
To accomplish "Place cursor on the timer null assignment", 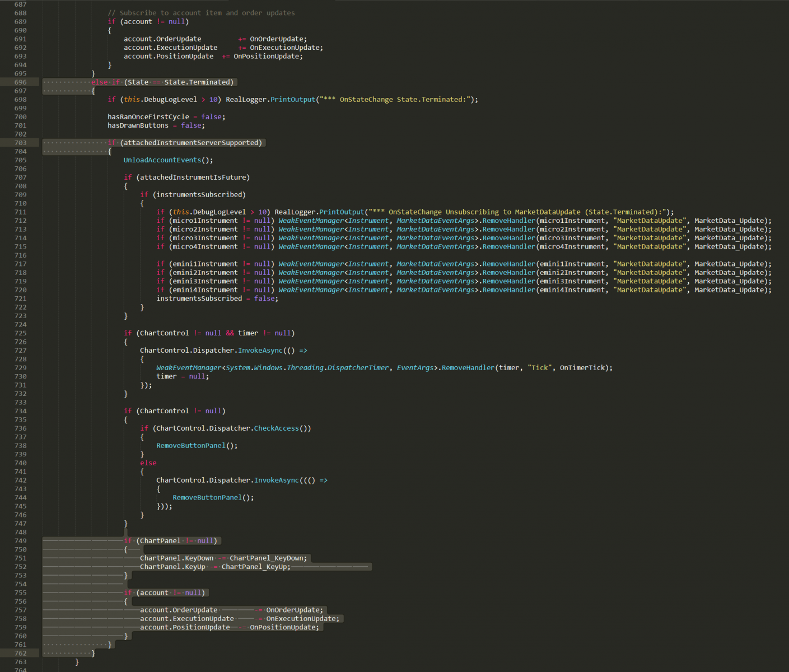I will click(182, 376).
